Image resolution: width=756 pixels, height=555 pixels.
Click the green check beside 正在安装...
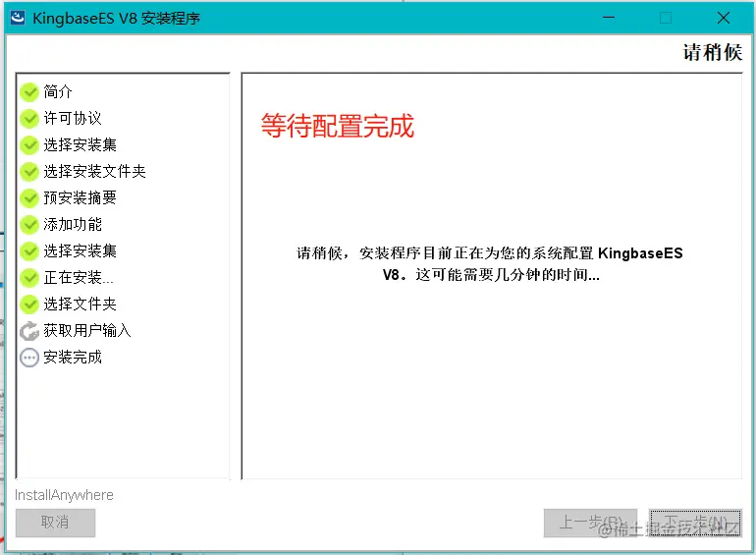[x=29, y=278]
